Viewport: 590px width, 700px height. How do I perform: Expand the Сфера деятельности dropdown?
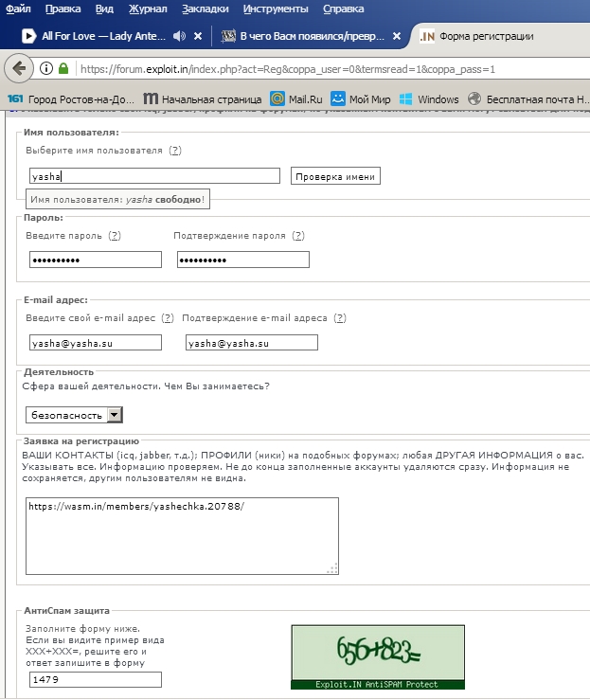[x=115, y=415]
